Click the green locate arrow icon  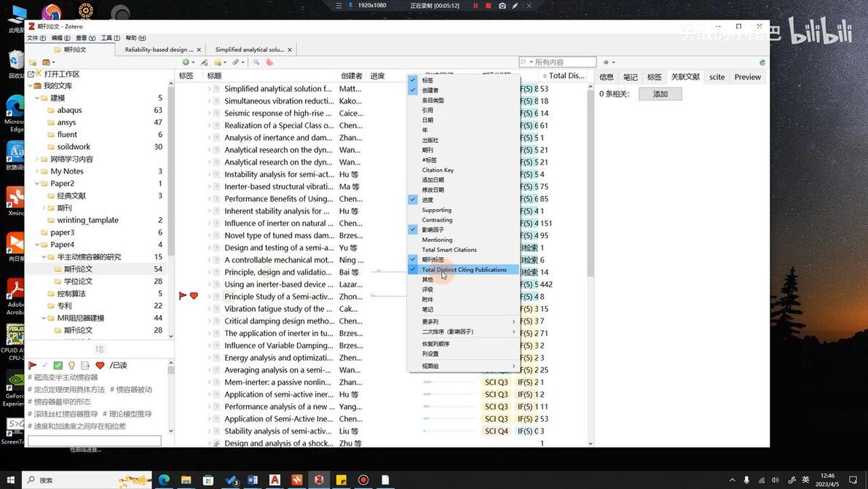coord(606,62)
